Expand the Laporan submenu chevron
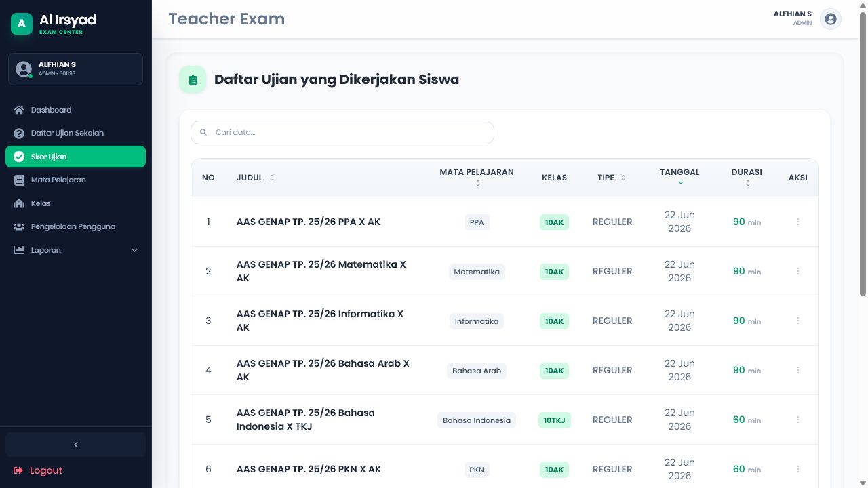Viewport: 868px width, 488px height. pyautogui.click(x=134, y=251)
